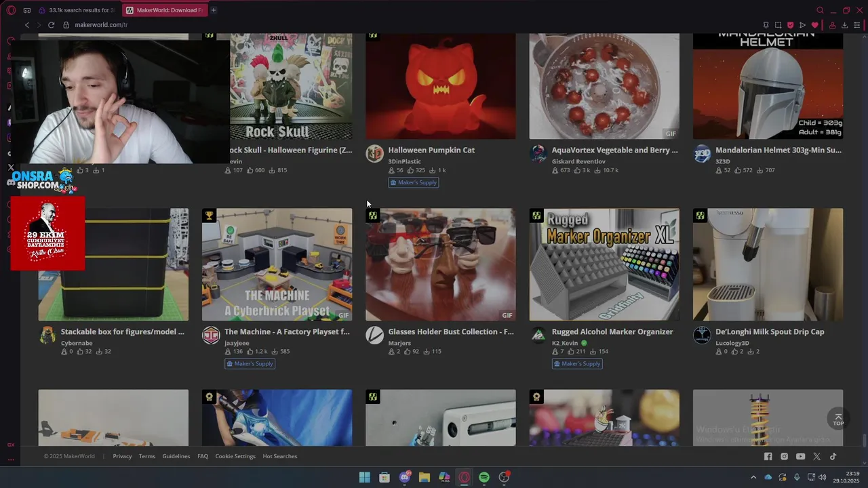Click the 3Z3D author name
Screen dimensions: 868x488
click(x=722, y=161)
